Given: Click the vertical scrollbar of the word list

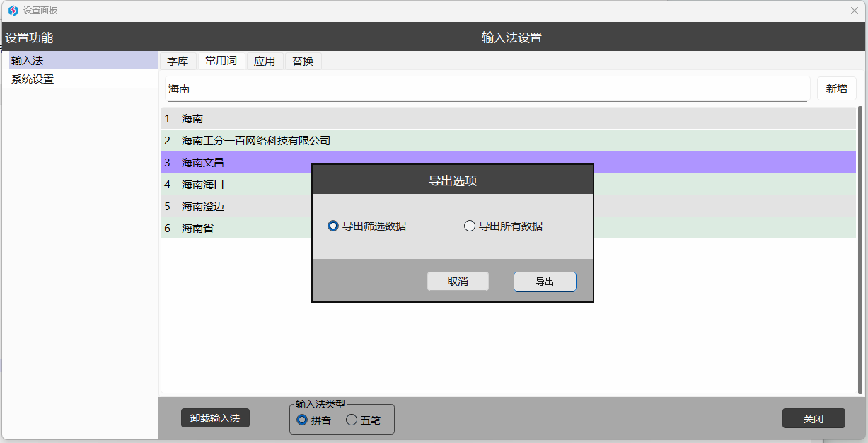Looking at the screenshot, I should pos(860,248).
